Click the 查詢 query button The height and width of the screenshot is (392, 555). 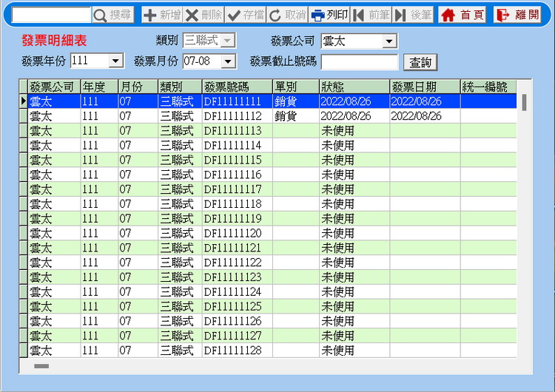[420, 63]
